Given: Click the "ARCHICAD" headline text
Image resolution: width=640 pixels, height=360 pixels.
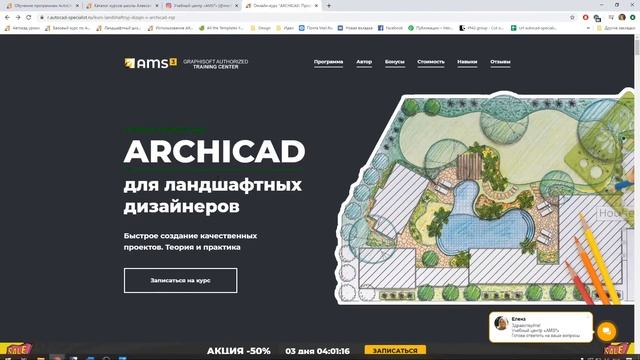Looking at the screenshot, I should (214, 151).
